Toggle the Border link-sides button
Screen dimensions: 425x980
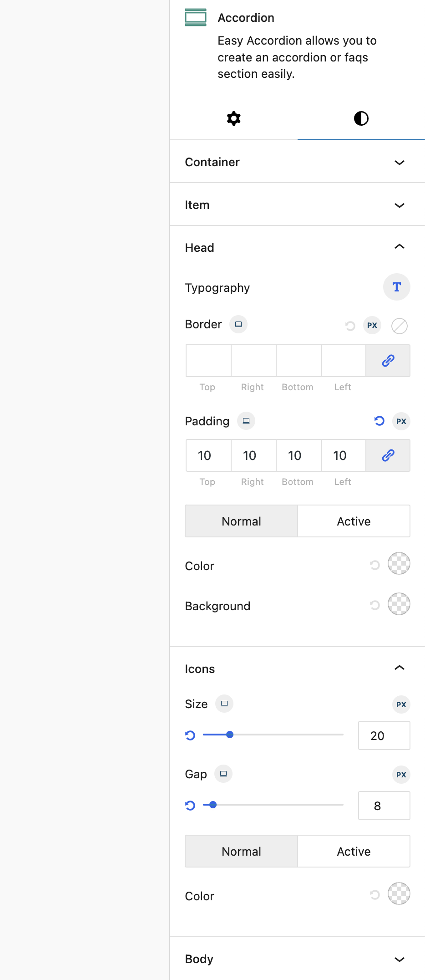pos(388,361)
